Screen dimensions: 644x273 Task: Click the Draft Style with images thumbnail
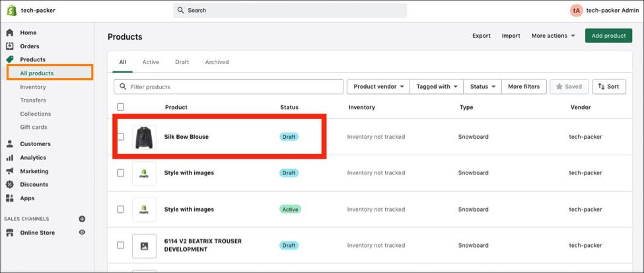pyautogui.click(x=144, y=173)
